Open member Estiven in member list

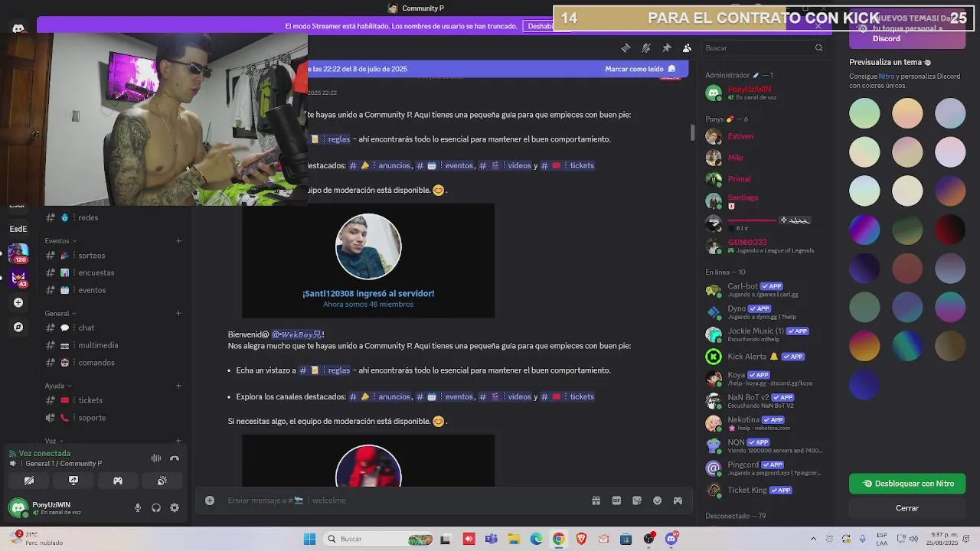763,136
